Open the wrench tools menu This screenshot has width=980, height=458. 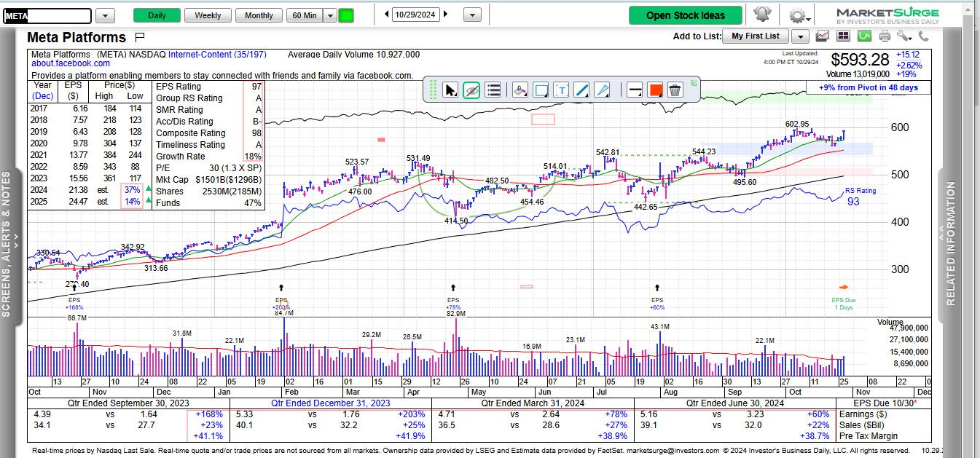(x=905, y=36)
